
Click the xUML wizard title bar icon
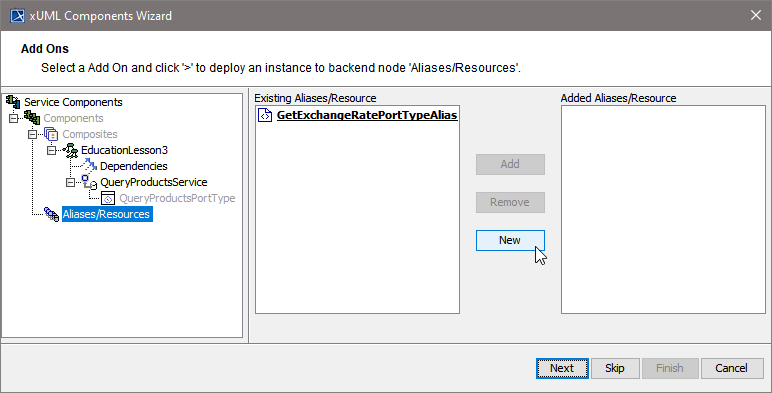(18, 16)
